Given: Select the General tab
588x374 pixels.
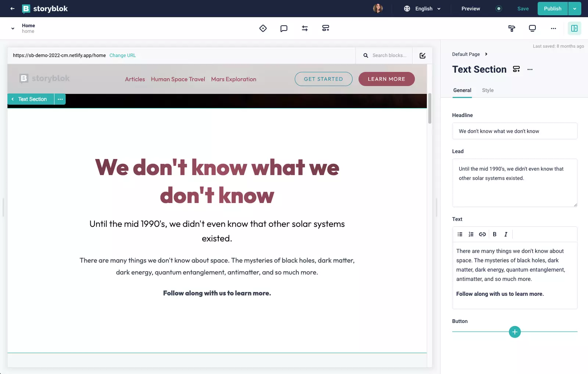Looking at the screenshot, I should pyautogui.click(x=462, y=90).
